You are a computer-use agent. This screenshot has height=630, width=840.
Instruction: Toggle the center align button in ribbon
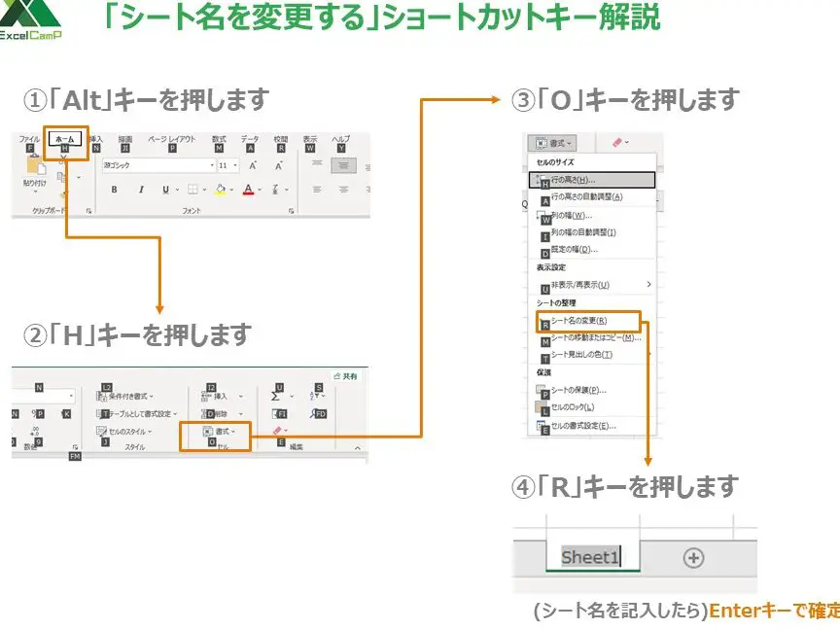coord(342,166)
